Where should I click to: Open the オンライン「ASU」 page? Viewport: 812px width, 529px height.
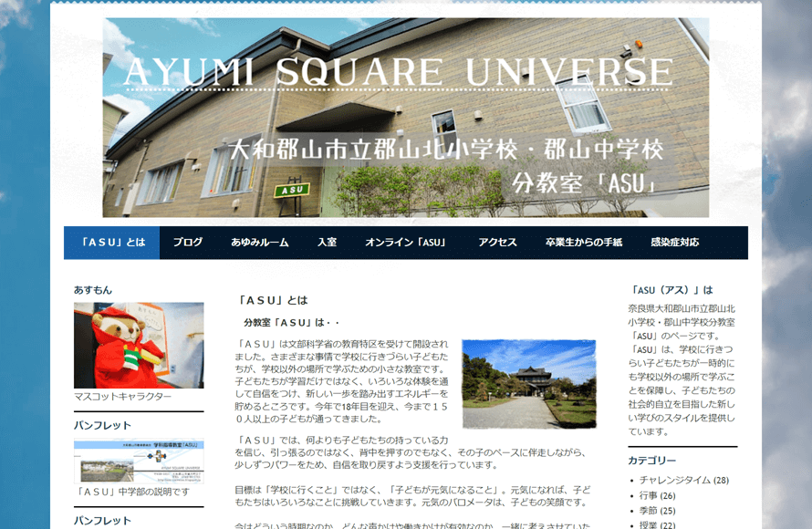407,243
